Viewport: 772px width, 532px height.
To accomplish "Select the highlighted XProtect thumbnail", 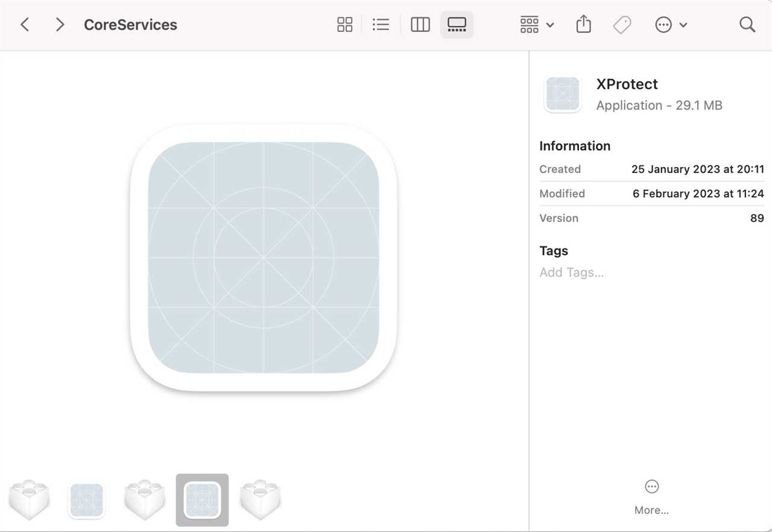I will click(x=202, y=500).
